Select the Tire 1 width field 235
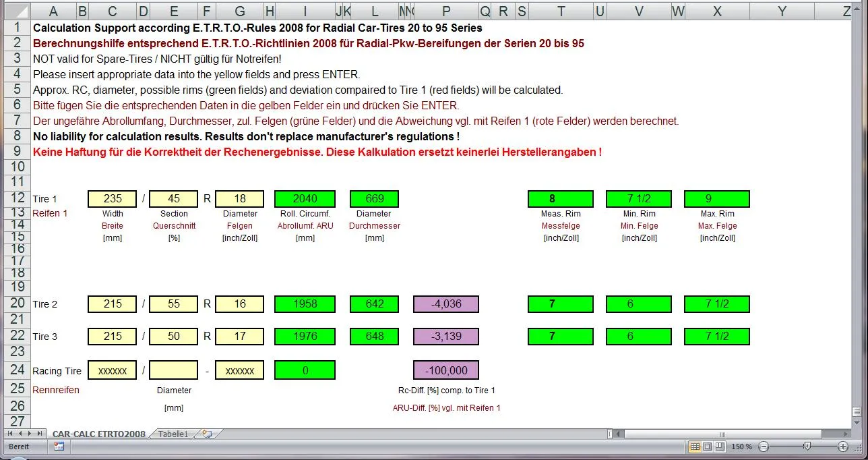Screen dimensions: 868x460 [x=112, y=199]
